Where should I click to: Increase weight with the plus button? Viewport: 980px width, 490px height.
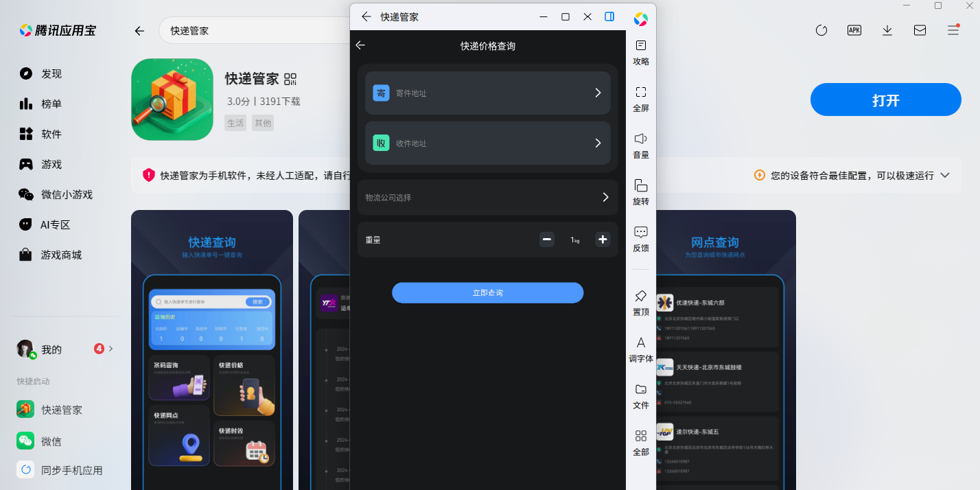point(603,240)
